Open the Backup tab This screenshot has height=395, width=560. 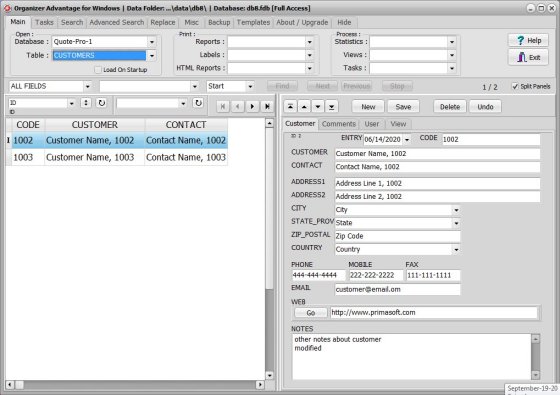[219, 22]
